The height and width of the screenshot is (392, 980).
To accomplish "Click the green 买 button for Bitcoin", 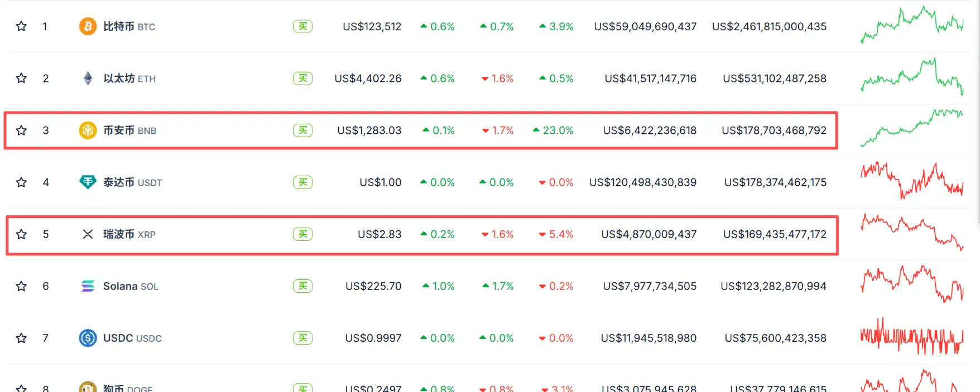I will (x=302, y=26).
